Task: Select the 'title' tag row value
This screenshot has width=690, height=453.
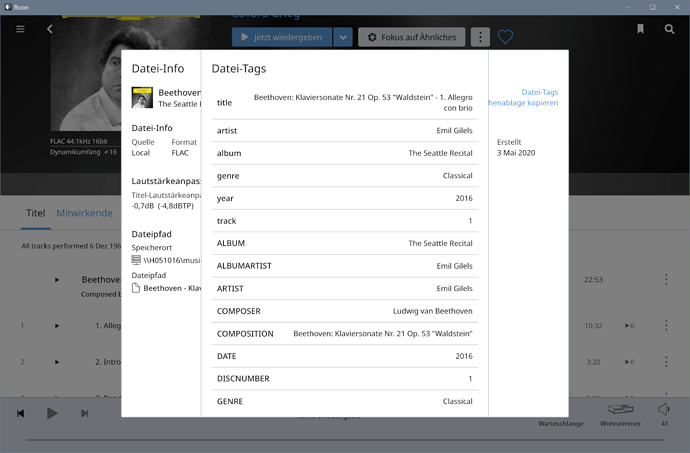Action: [x=363, y=103]
